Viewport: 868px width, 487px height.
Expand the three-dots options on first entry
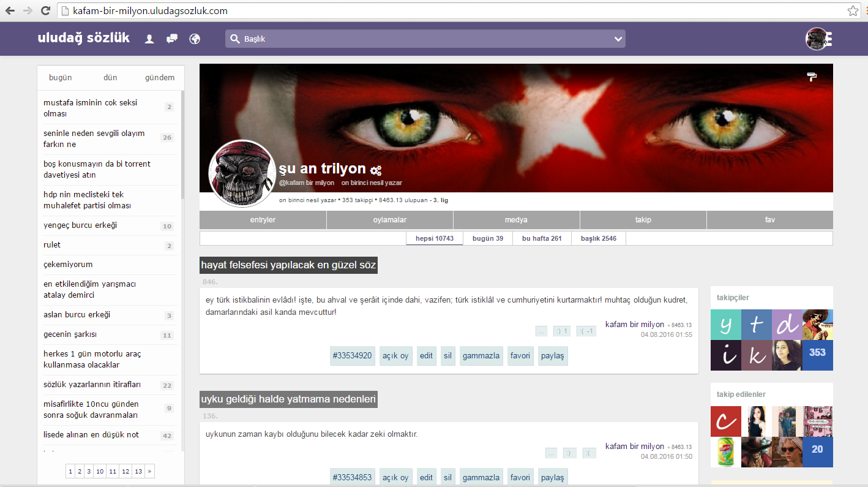coord(541,331)
